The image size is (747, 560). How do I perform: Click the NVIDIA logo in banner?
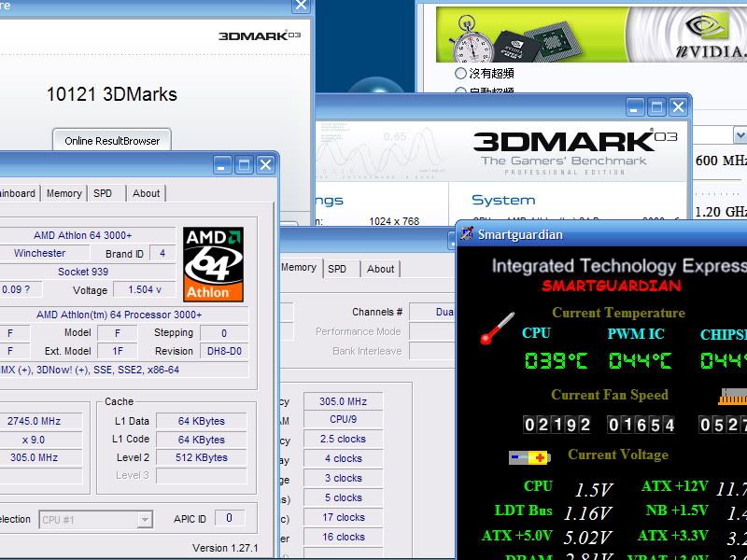[710, 35]
